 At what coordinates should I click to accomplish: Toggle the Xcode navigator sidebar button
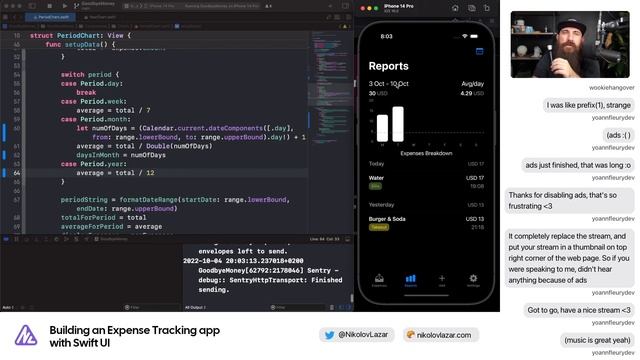tap(32, 6)
